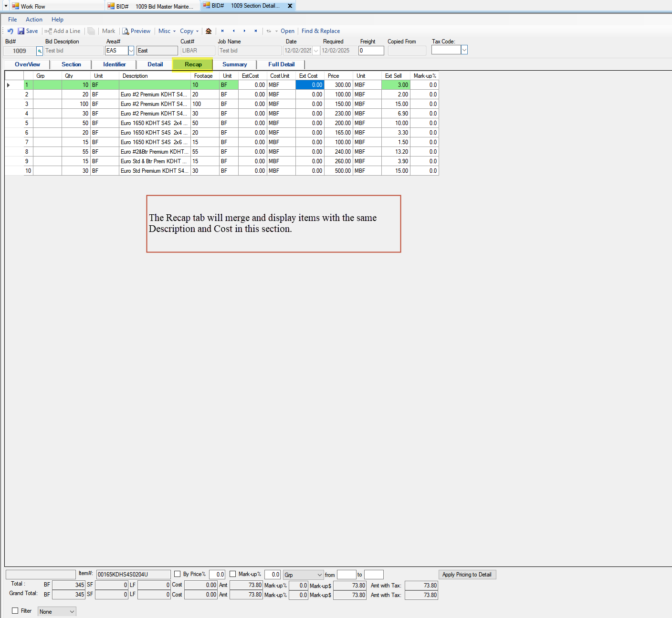This screenshot has width=672, height=618.
Task: Tick the Mark-up% checkbox
Action: pyautogui.click(x=233, y=574)
